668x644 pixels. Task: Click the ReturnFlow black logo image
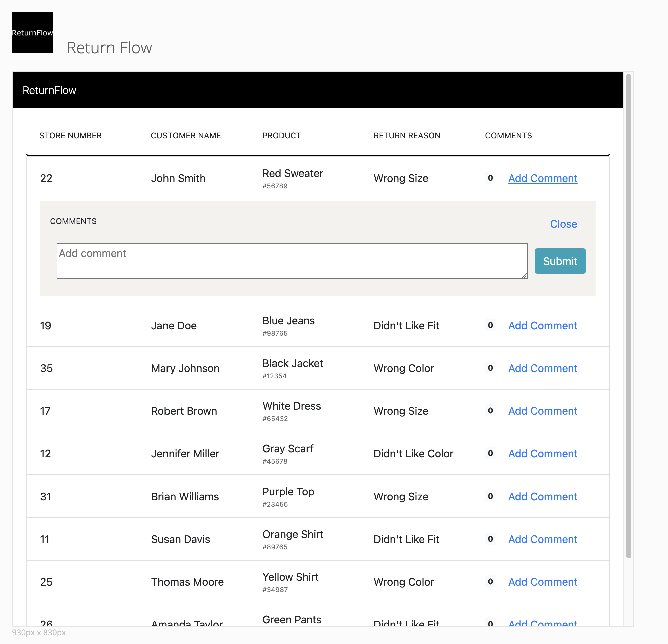tap(32, 33)
